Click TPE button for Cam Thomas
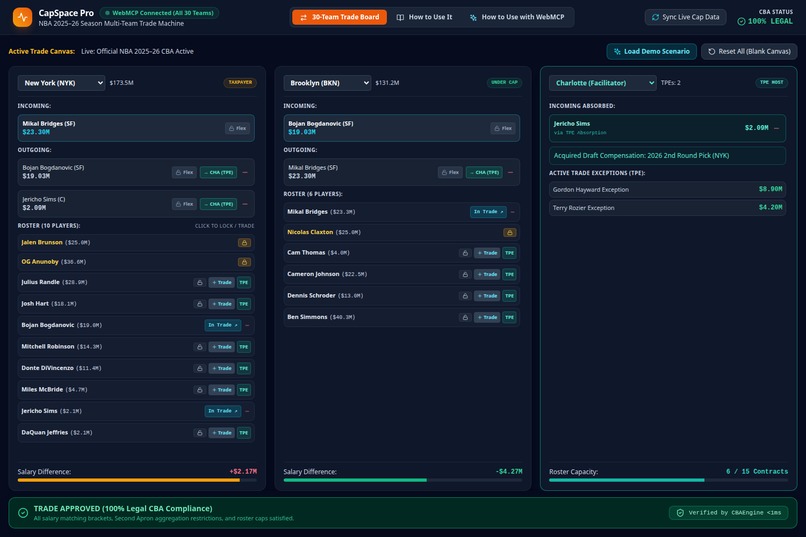The width and height of the screenshot is (806, 537). (x=509, y=253)
